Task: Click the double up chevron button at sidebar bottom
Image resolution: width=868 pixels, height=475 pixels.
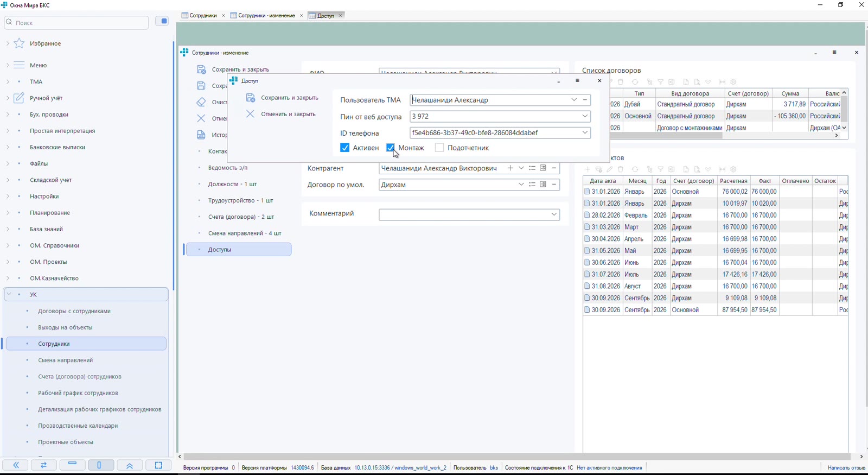Action: point(130,465)
